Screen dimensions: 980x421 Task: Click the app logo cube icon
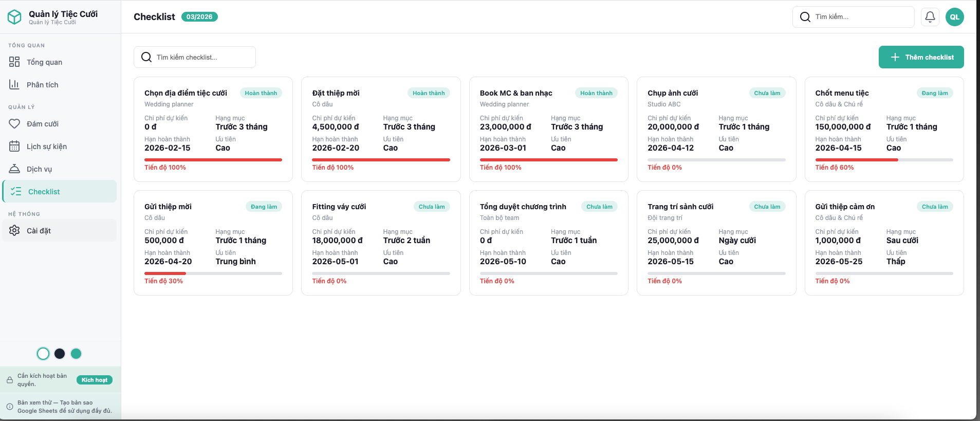[x=14, y=17]
